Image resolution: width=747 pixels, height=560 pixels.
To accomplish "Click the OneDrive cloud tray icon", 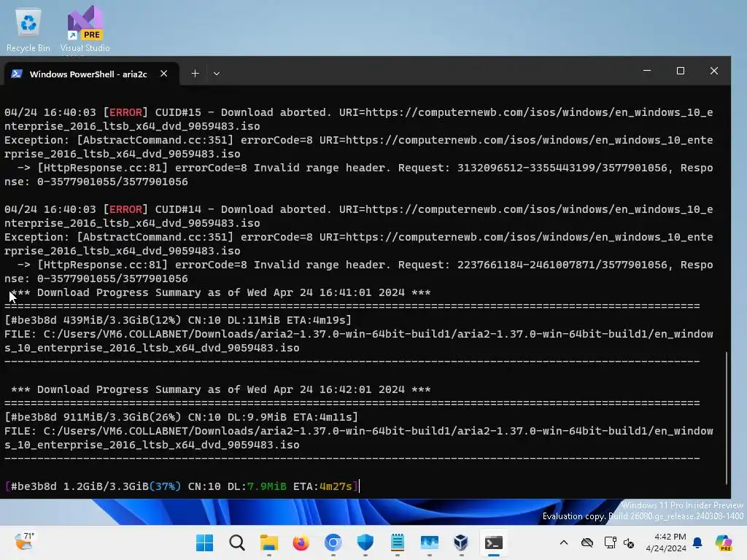I will pos(587,542).
